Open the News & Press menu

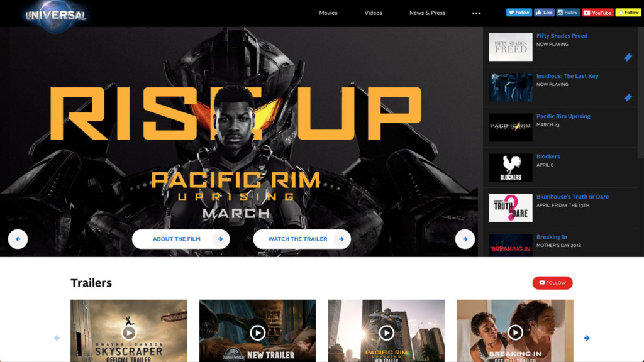tap(427, 13)
